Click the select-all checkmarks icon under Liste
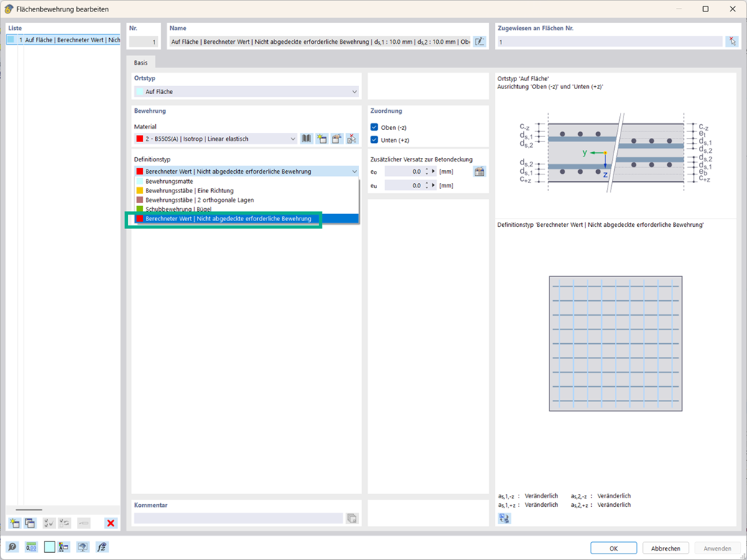This screenshot has width=747, height=560. [49, 523]
